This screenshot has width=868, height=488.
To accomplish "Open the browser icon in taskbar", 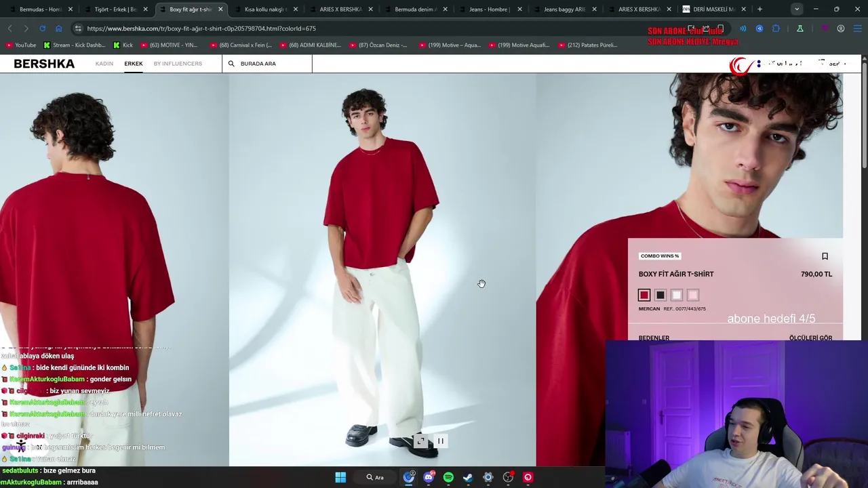I will (409, 477).
